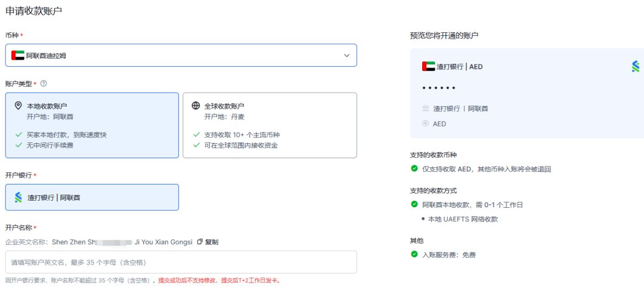Click the location pin icon on 本地收款账户
644x292 pixels.
[x=18, y=106]
